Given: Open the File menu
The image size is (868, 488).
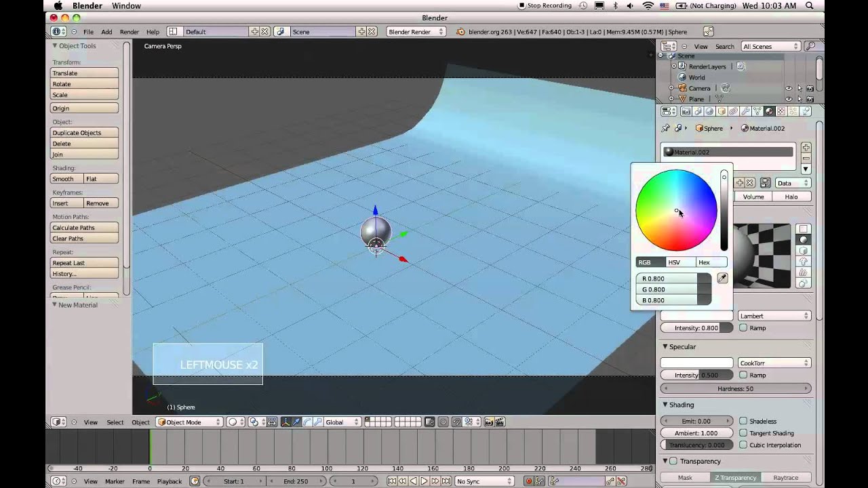Looking at the screenshot, I should pos(88,32).
